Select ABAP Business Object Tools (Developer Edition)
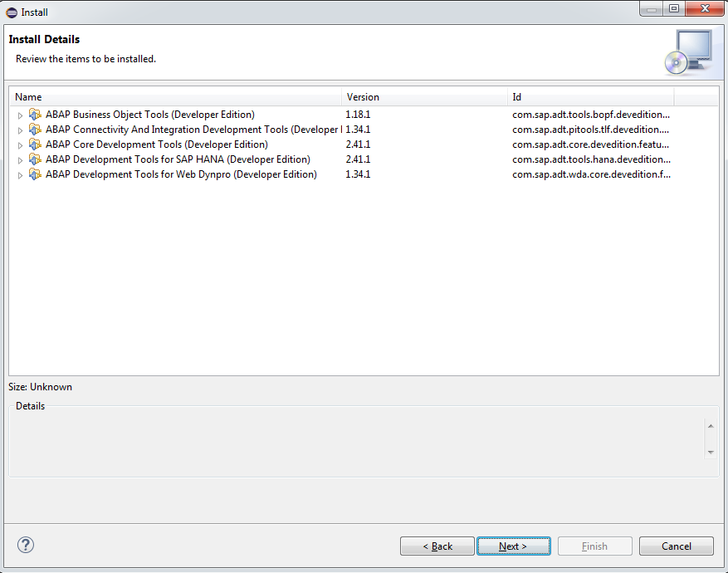 tap(150, 115)
